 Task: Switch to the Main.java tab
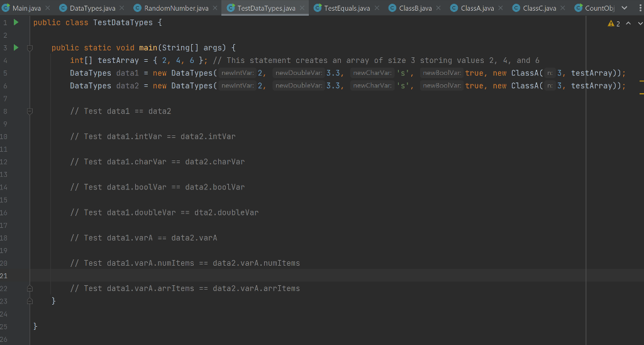26,8
